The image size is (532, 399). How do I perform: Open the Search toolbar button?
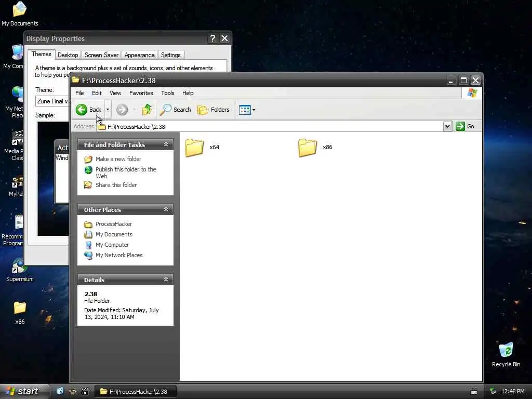pyautogui.click(x=176, y=110)
